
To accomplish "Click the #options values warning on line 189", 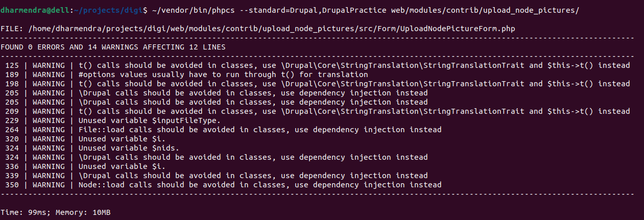I will [x=223, y=75].
